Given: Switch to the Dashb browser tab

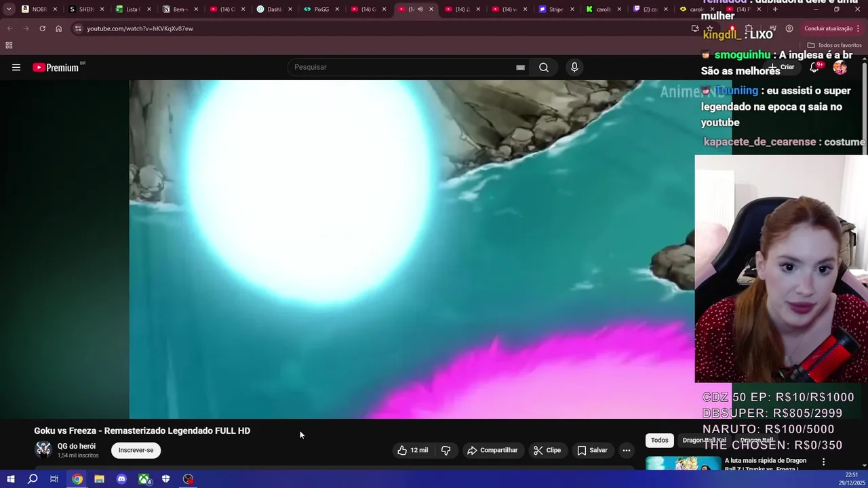Looking at the screenshot, I should click(273, 9).
